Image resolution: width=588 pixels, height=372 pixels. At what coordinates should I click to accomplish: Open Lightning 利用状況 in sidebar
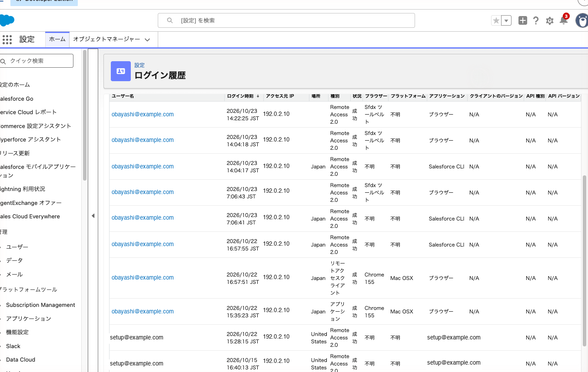pyautogui.click(x=23, y=189)
